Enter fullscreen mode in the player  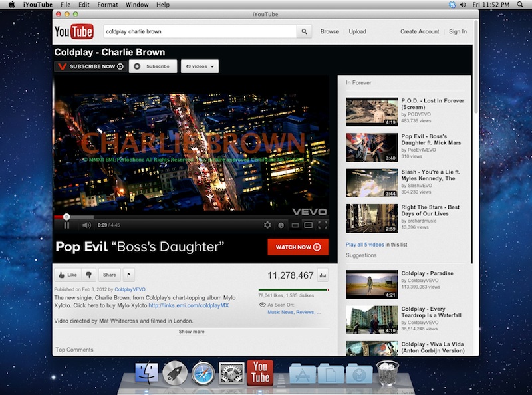[x=323, y=225]
